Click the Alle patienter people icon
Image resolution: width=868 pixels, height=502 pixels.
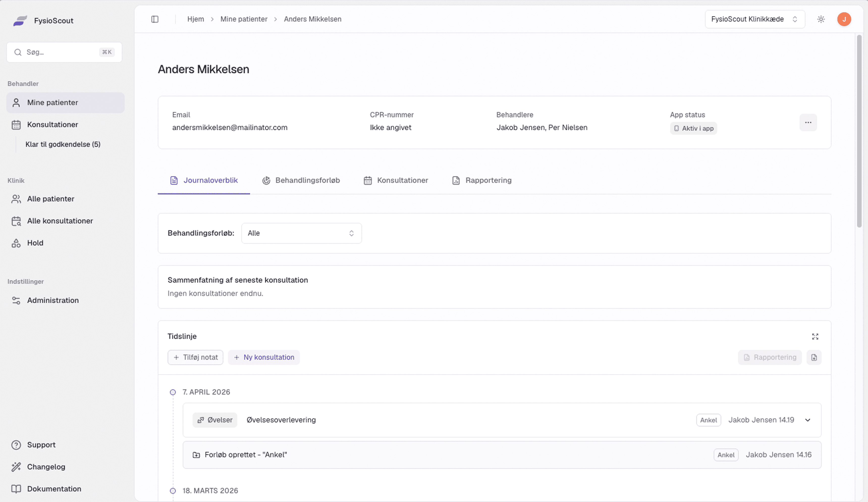tap(16, 199)
